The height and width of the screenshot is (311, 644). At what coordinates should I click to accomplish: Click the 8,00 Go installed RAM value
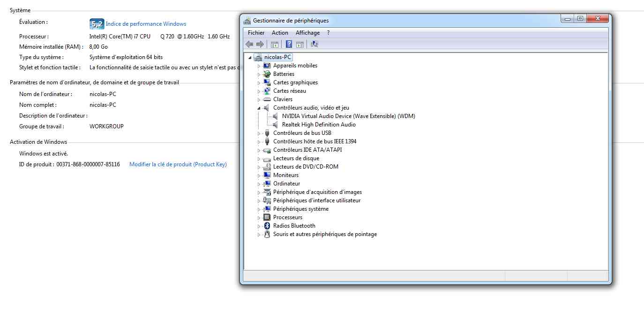click(x=98, y=47)
